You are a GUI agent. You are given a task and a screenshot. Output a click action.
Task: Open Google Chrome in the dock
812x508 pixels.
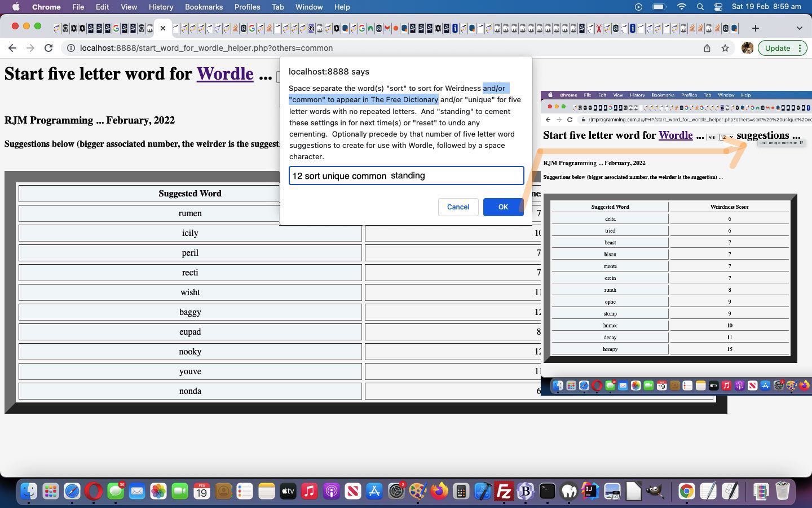click(x=686, y=492)
